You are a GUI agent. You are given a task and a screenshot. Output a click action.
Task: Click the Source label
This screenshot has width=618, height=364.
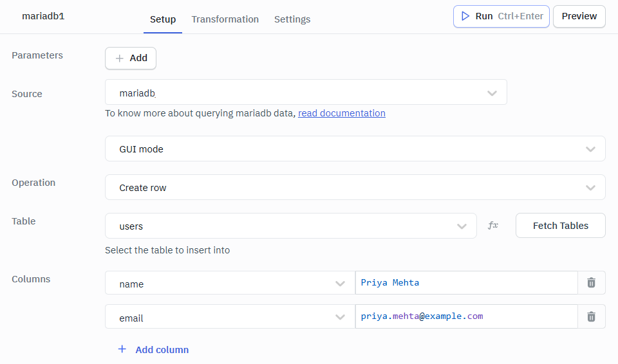[x=27, y=94]
